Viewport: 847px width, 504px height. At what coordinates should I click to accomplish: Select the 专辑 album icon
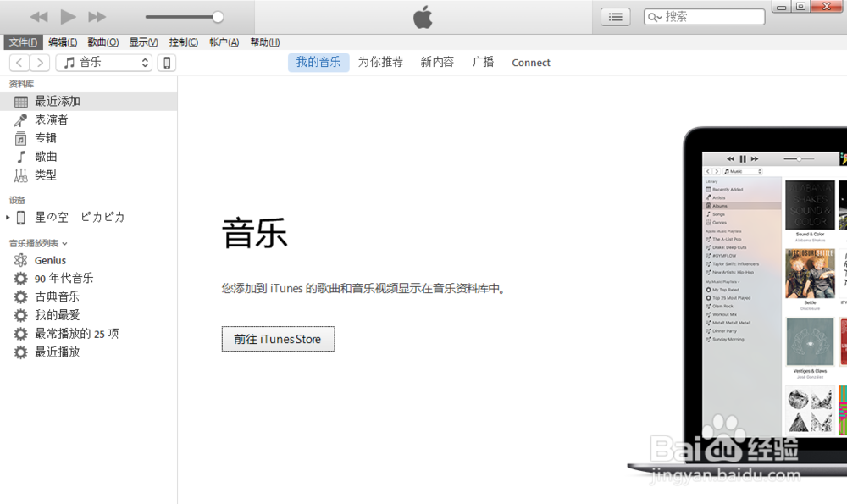[20, 138]
